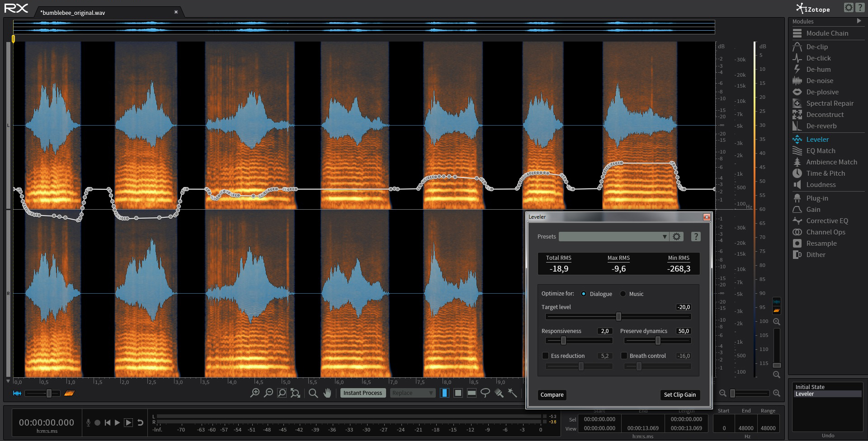Enable the Ess reduction checkbox
The width and height of the screenshot is (868, 441).
tap(545, 356)
